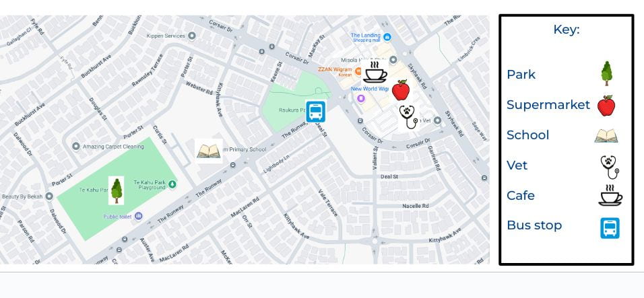Click the coffee cup cafe icon on the map
Viewport: 644px width, 298px height.
[375, 72]
